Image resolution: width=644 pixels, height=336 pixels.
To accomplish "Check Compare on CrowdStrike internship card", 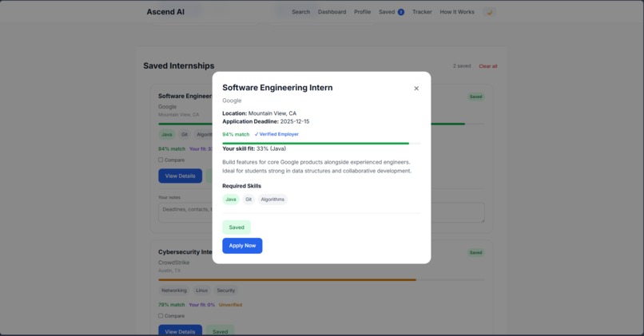I will tap(161, 315).
